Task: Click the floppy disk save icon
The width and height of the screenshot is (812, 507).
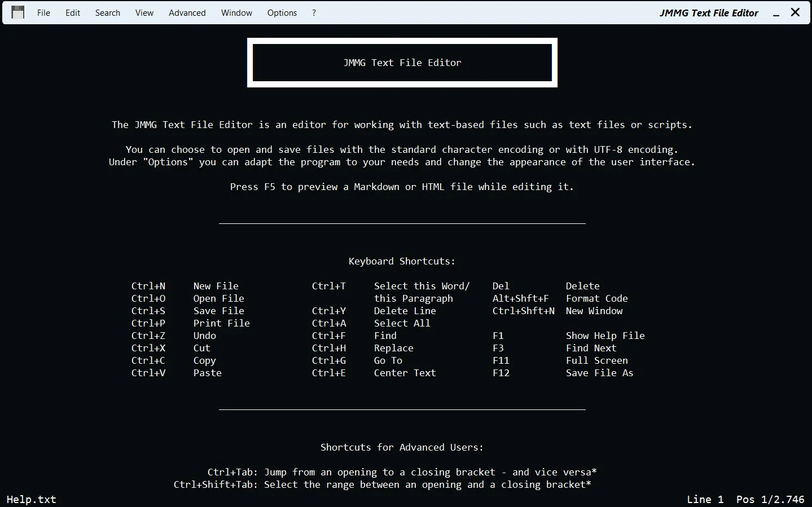Action: point(18,12)
